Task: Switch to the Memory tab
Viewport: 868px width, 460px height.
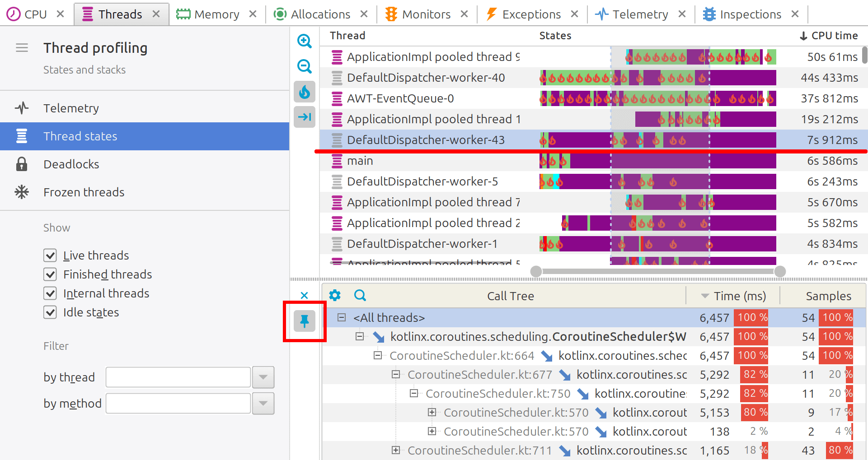Action: 217,14
